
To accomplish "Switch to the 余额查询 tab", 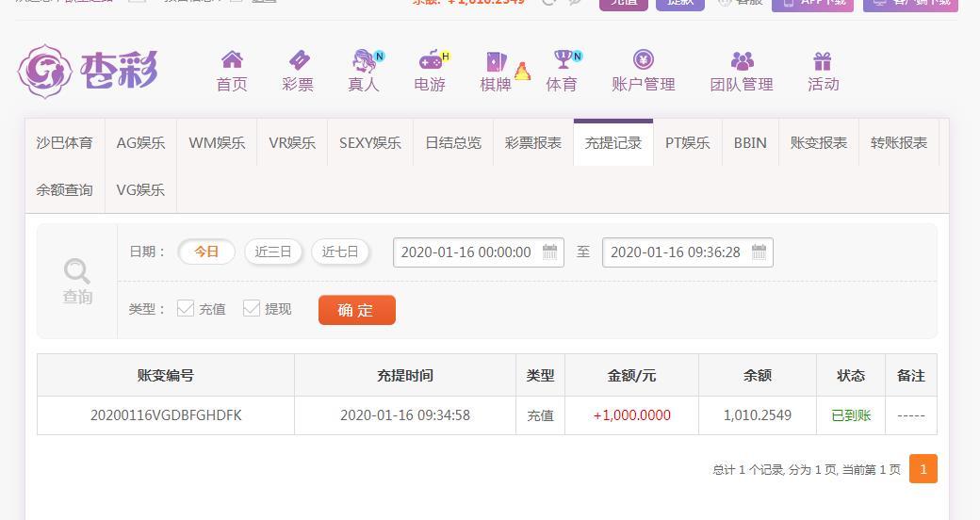I will point(64,189).
